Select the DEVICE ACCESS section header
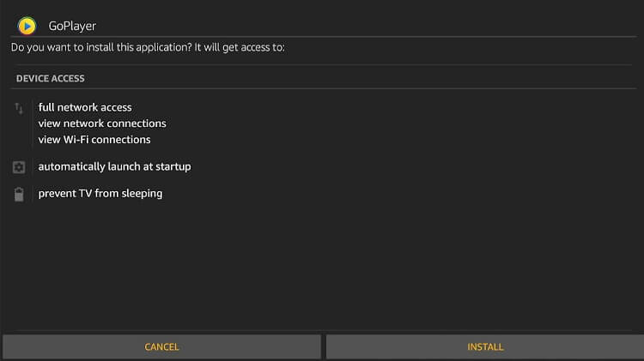Screen dimensions: 644x361 [50, 78]
